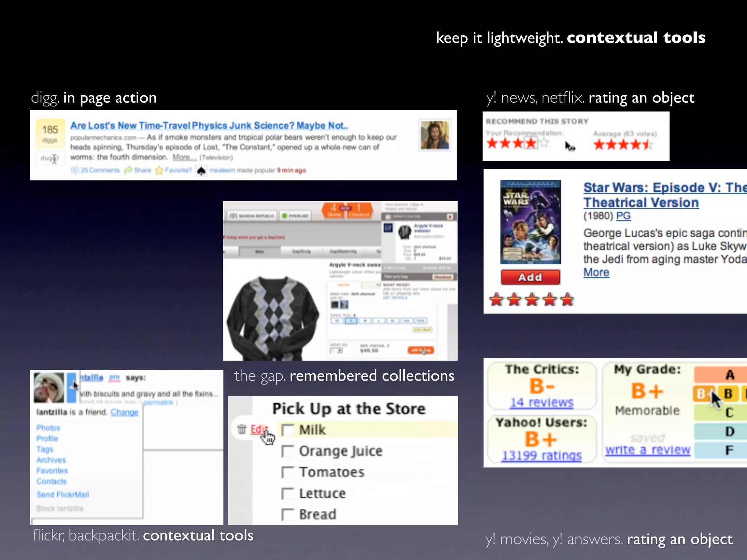Rate Star Wars one star on Netflix
This screenshot has height=560, width=747.
point(496,300)
